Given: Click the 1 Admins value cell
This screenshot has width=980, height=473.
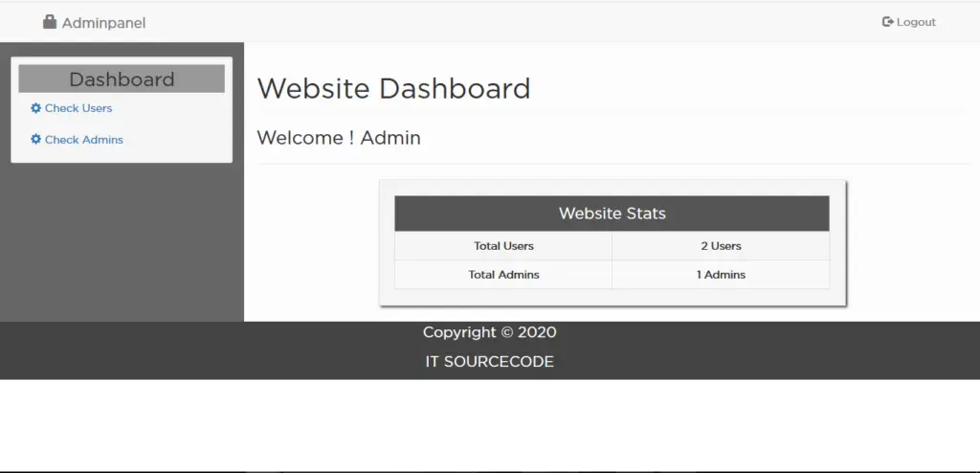Looking at the screenshot, I should tap(721, 275).
